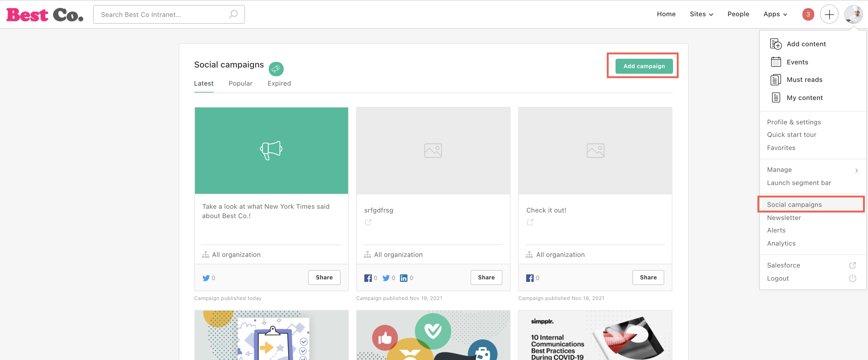Click the Salesforce external link icon
Image resolution: width=868 pixels, height=360 pixels.
852,265
